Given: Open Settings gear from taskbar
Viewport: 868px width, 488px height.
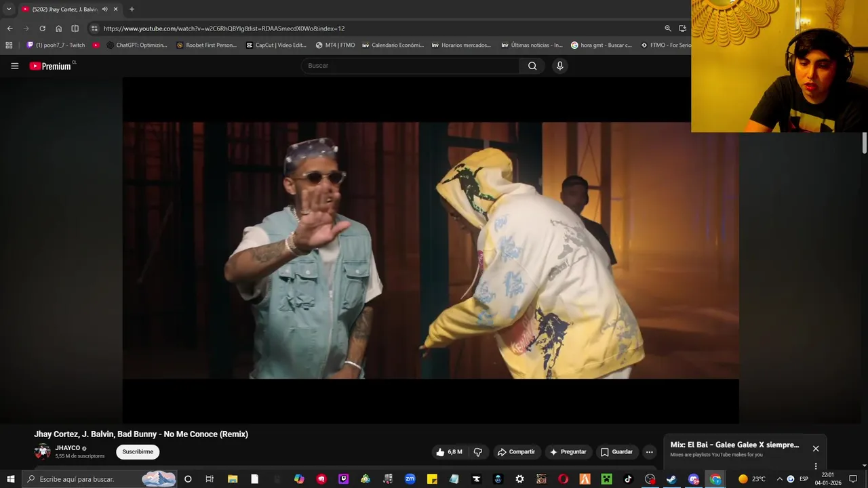Looking at the screenshot, I should [x=519, y=479].
